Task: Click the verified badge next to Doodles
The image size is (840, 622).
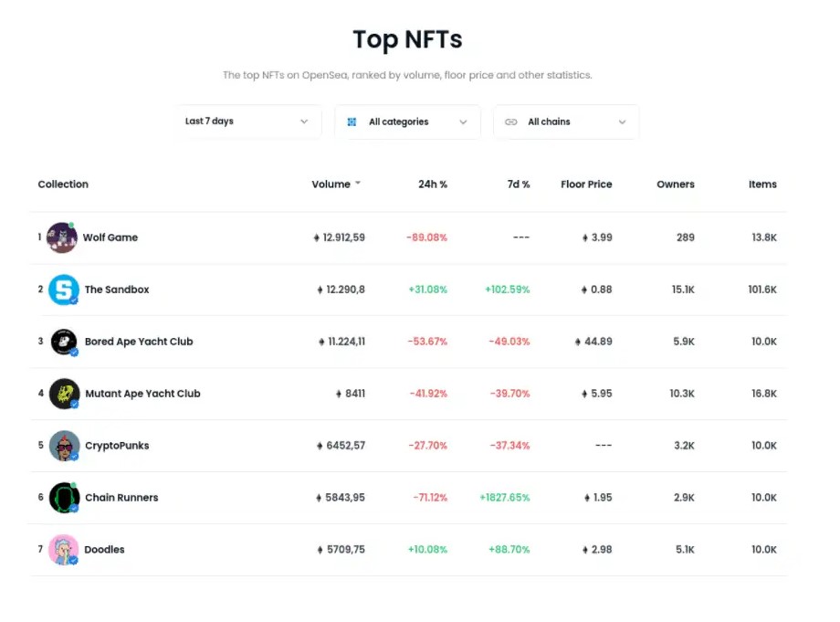Action: point(75,558)
